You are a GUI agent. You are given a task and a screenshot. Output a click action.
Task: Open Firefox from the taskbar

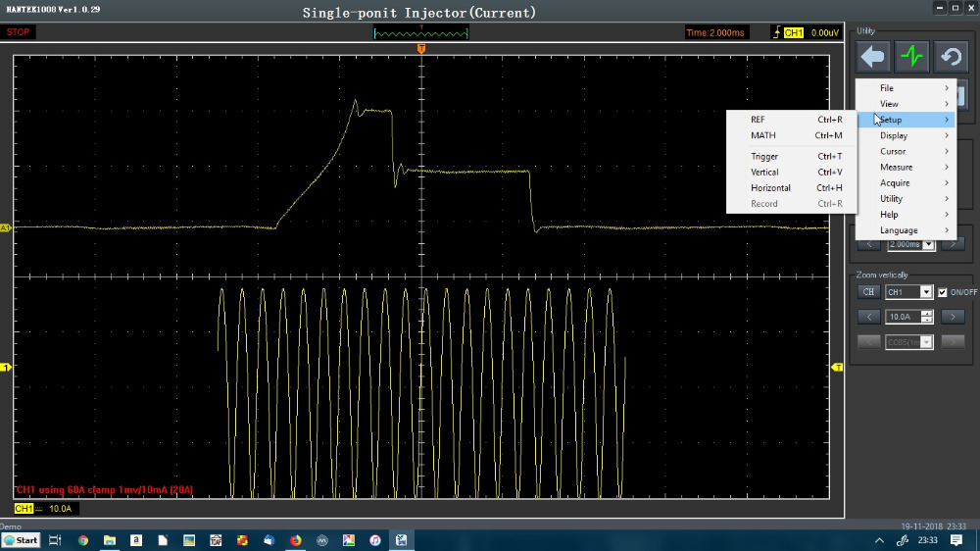296,540
